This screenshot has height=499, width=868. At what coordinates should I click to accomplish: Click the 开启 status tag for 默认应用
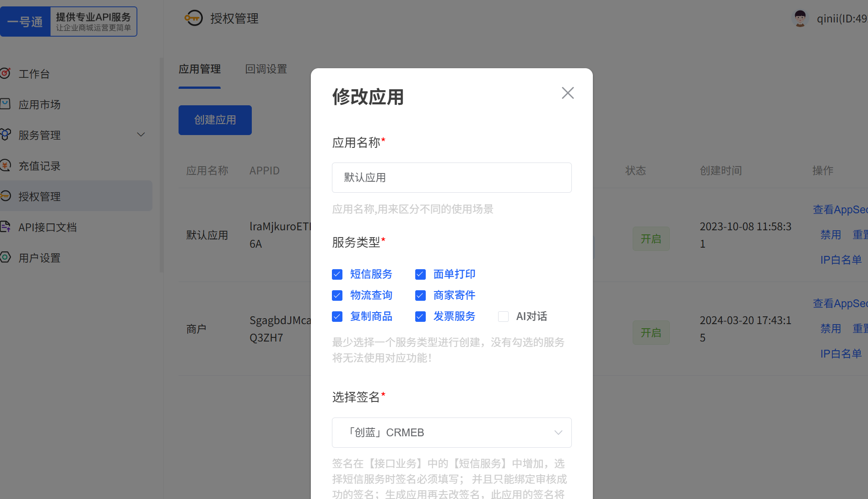click(x=651, y=239)
